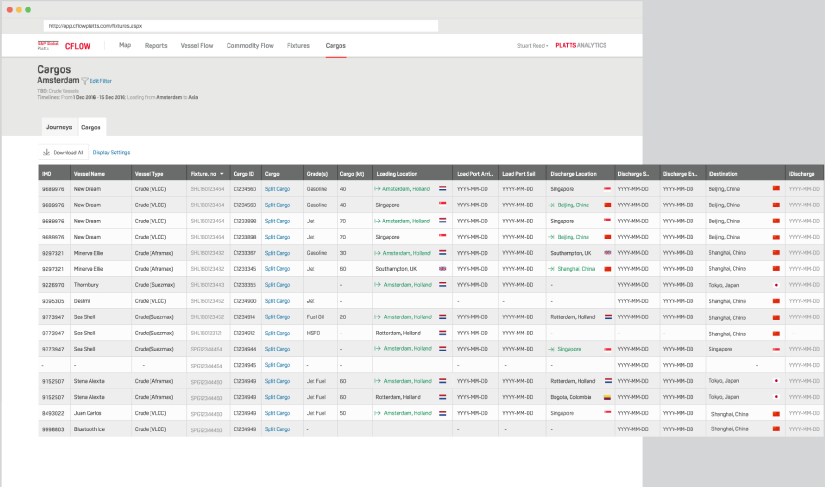Image resolution: width=825 pixels, height=487 pixels.
Task: Open the Display Settings link
Action: (112, 153)
